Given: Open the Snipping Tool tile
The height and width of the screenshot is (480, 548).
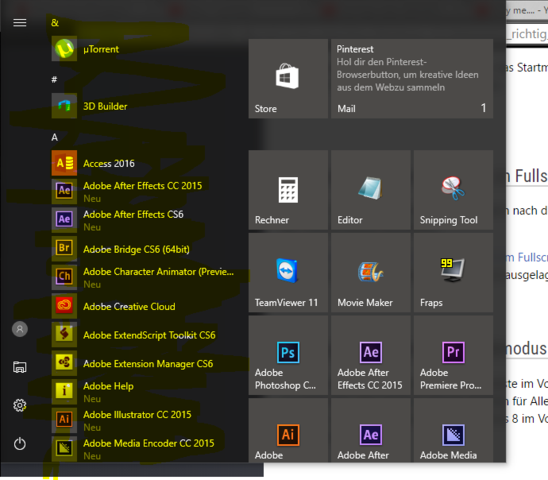Looking at the screenshot, I should click(x=453, y=190).
